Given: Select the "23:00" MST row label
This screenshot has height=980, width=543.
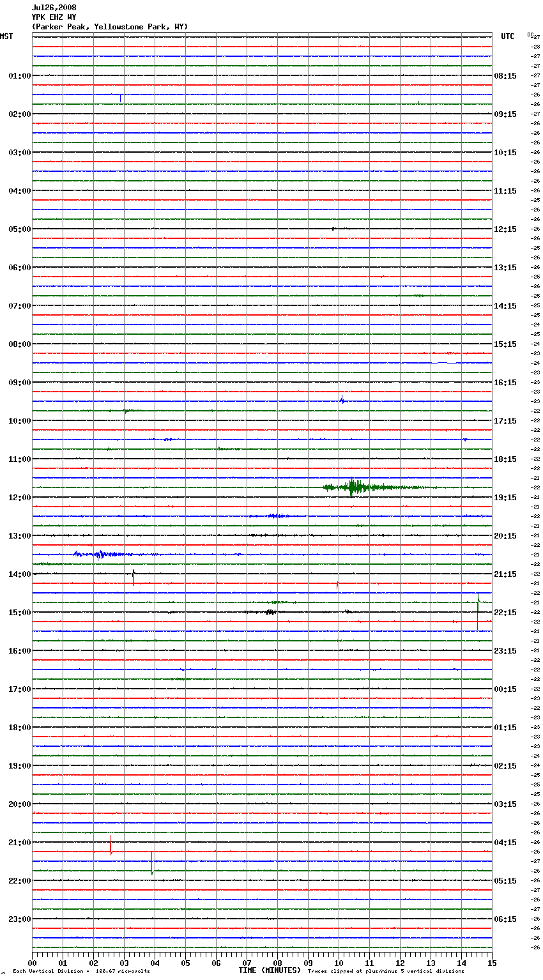Looking at the screenshot, I should coord(20,919).
